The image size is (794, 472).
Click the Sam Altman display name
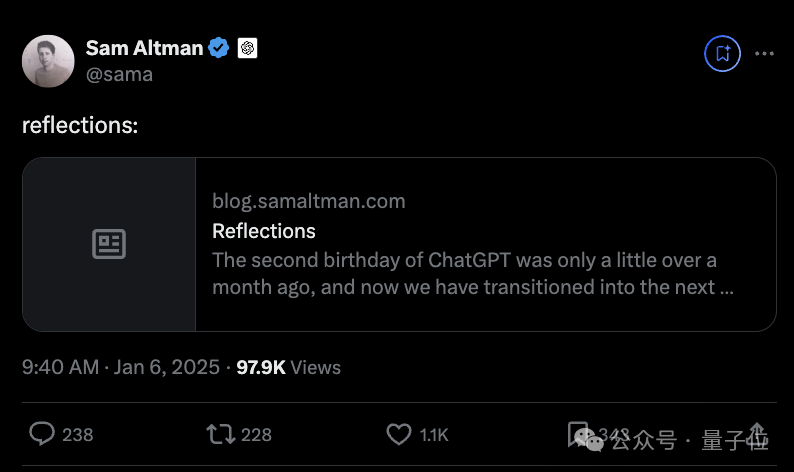click(143, 47)
